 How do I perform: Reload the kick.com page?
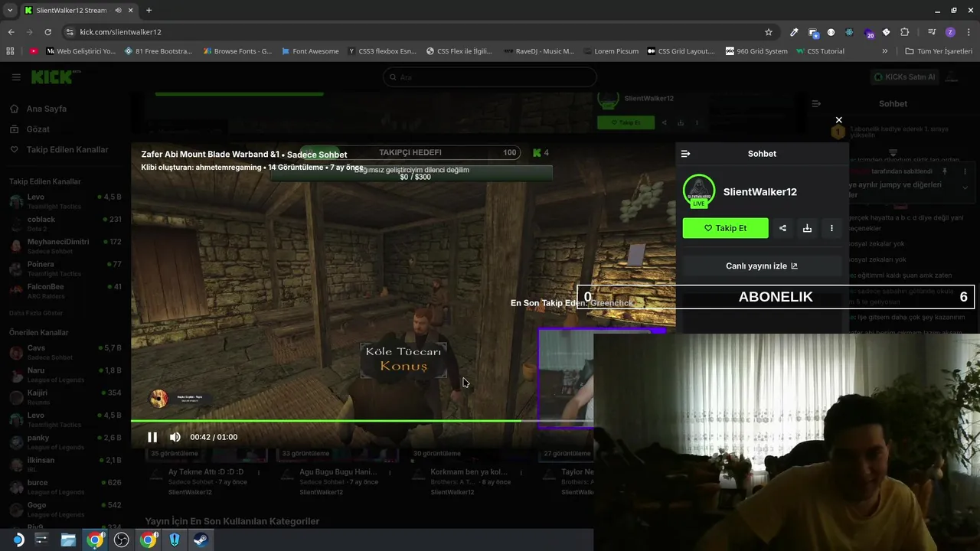(47, 32)
